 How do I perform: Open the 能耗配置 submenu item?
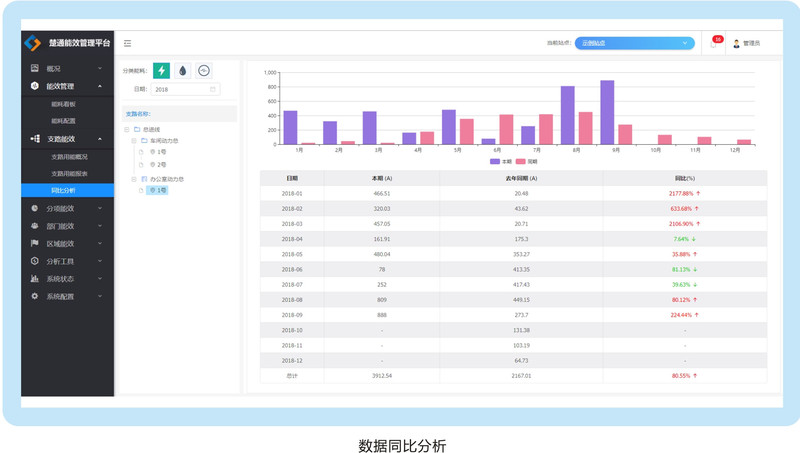coord(63,121)
